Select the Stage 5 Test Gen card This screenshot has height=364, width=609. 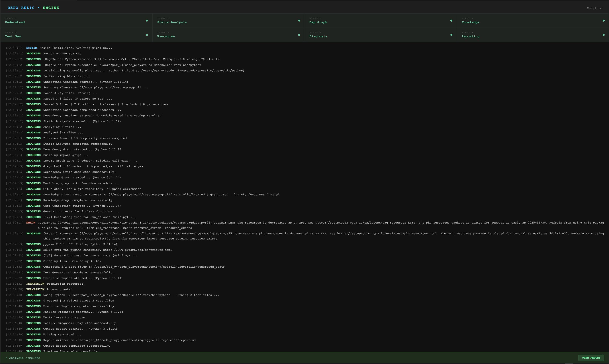(76, 35)
